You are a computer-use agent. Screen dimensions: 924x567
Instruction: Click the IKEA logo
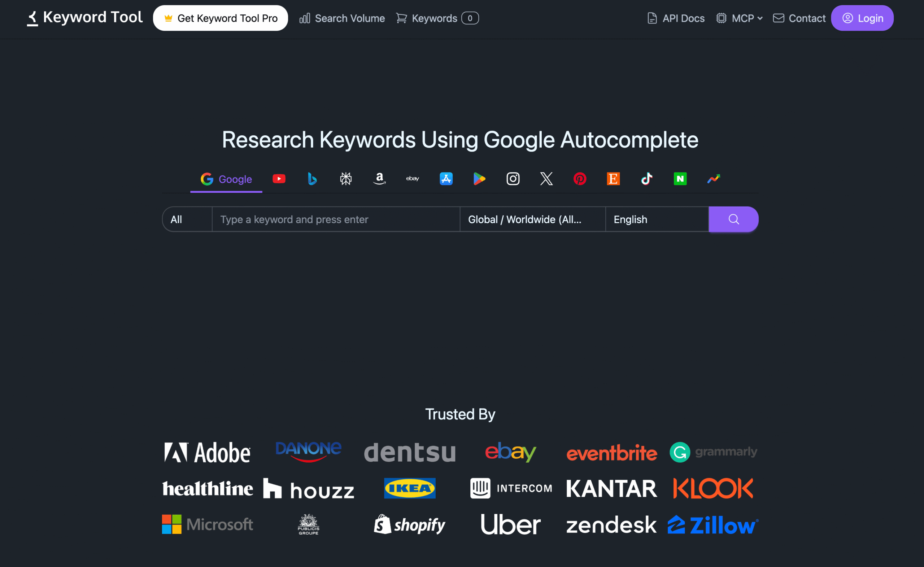click(x=410, y=488)
